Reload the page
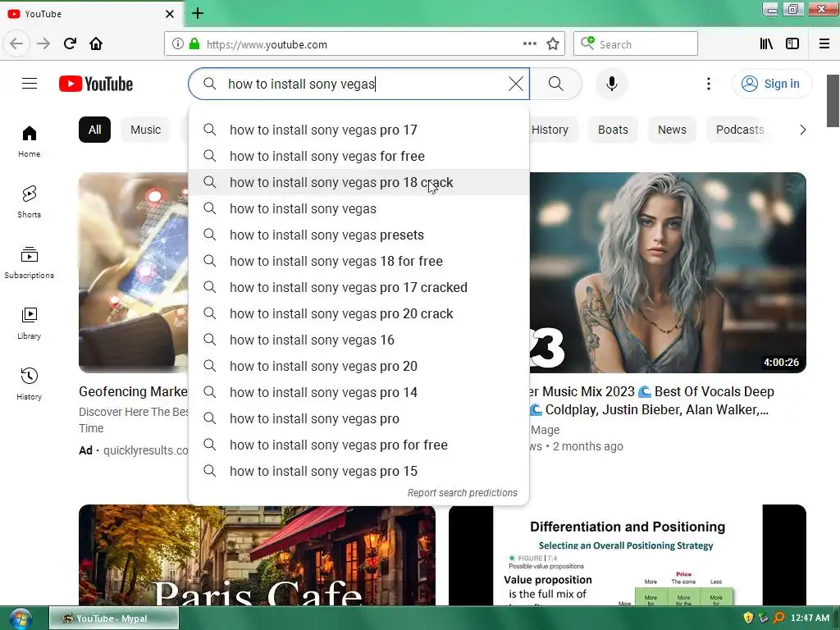 (70, 44)
